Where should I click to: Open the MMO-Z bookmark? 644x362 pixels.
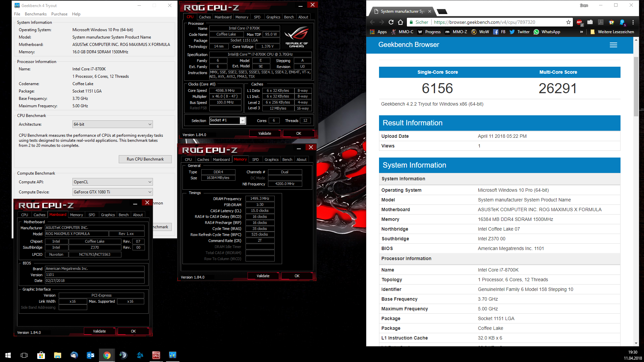coord(456,32)
